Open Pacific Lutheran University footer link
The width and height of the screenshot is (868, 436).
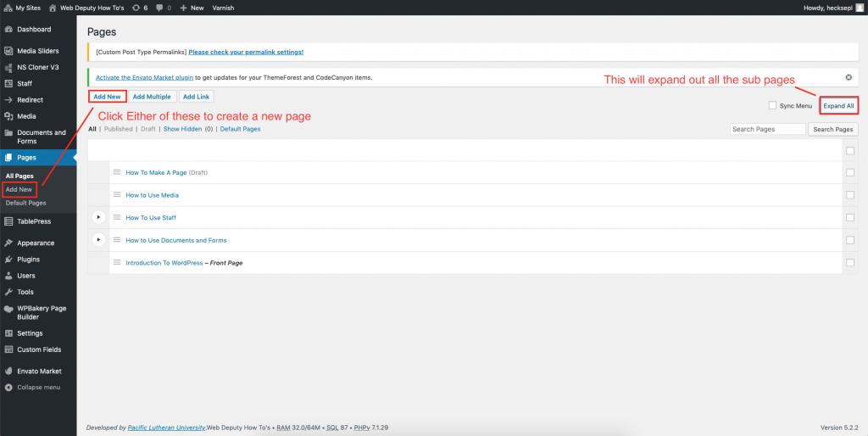(x=167, y=428)
